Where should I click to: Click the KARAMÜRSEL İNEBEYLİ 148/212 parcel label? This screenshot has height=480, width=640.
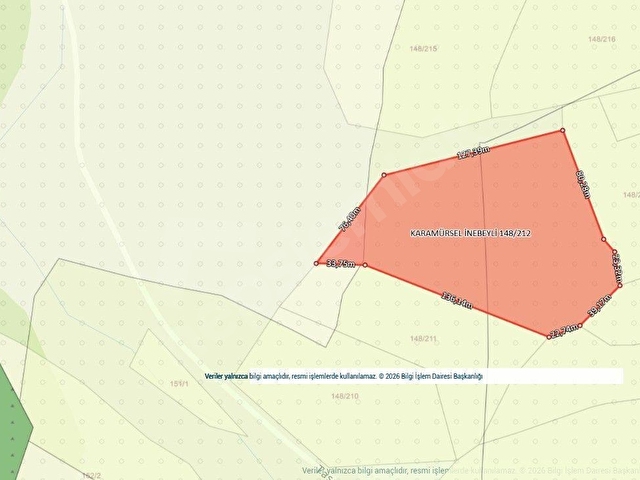click(x=471, y=233)
